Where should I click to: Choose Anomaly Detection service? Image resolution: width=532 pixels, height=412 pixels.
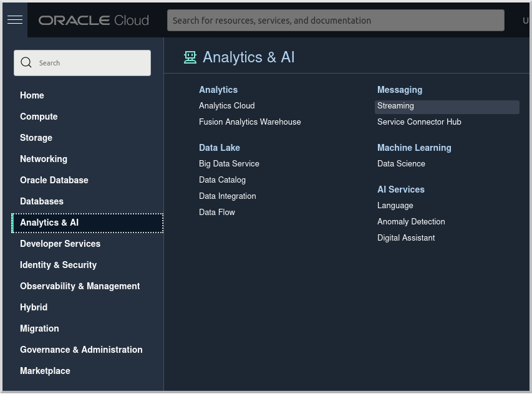411,222
